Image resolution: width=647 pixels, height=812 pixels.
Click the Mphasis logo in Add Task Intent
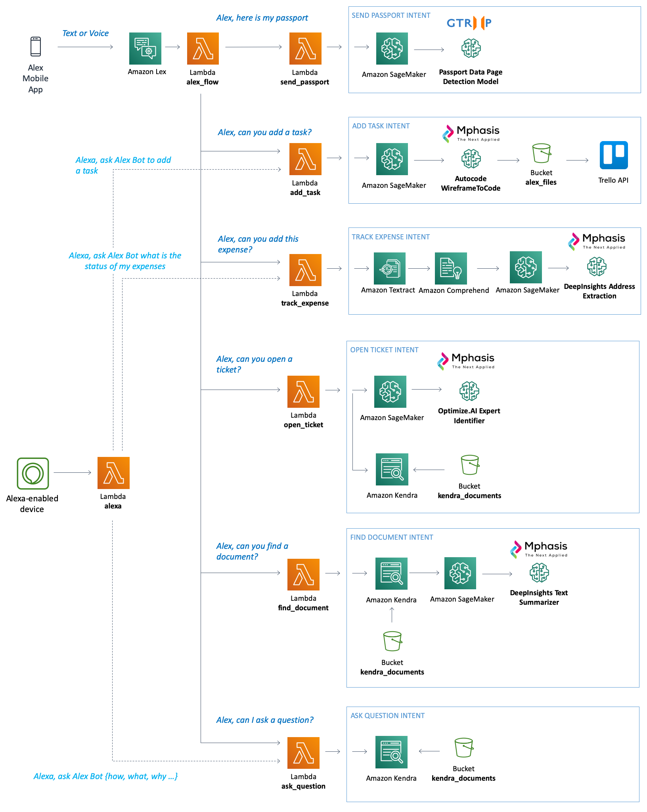(471, 134)
